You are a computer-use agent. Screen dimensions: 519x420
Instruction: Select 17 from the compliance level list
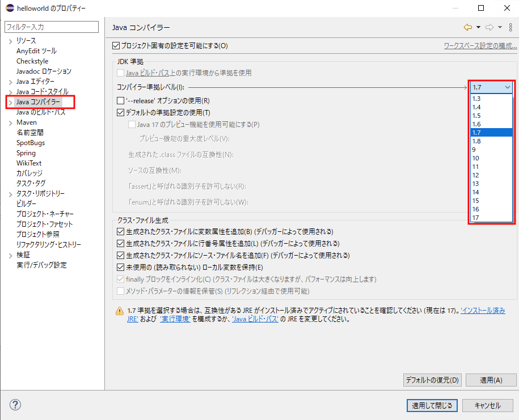(475, 218)
